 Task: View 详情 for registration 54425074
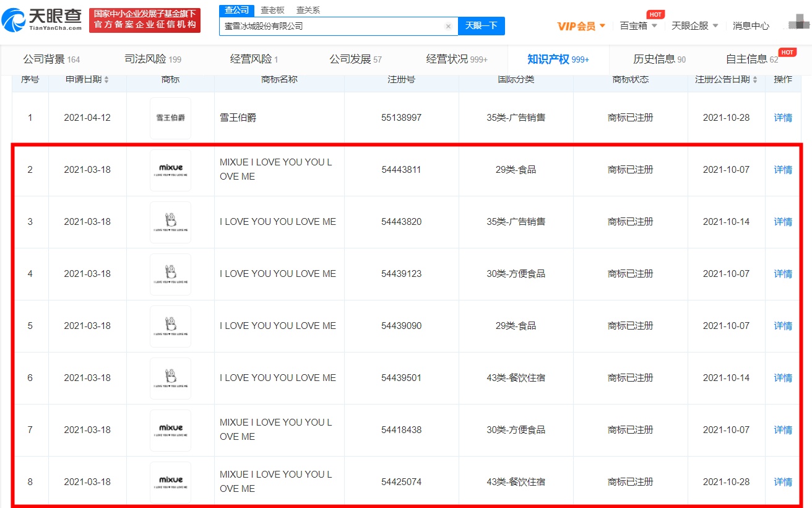coord(783,482)
